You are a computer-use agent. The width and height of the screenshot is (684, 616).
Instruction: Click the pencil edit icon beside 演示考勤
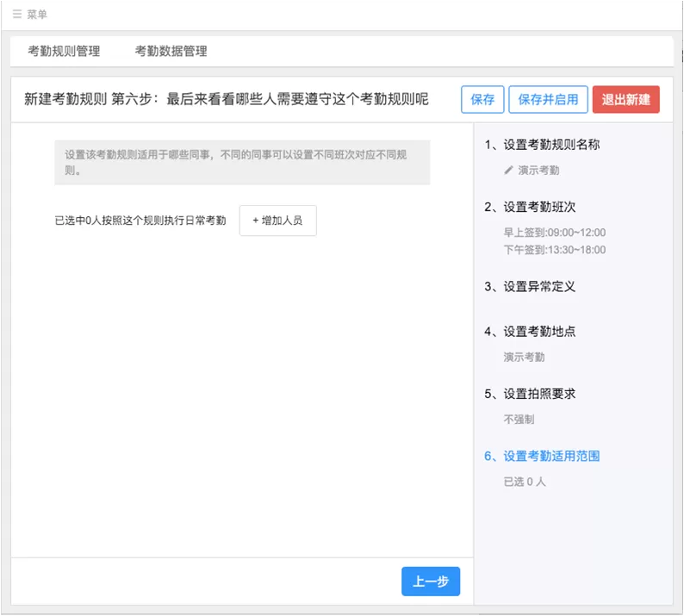pyautogui.click(x=508, y=170)
